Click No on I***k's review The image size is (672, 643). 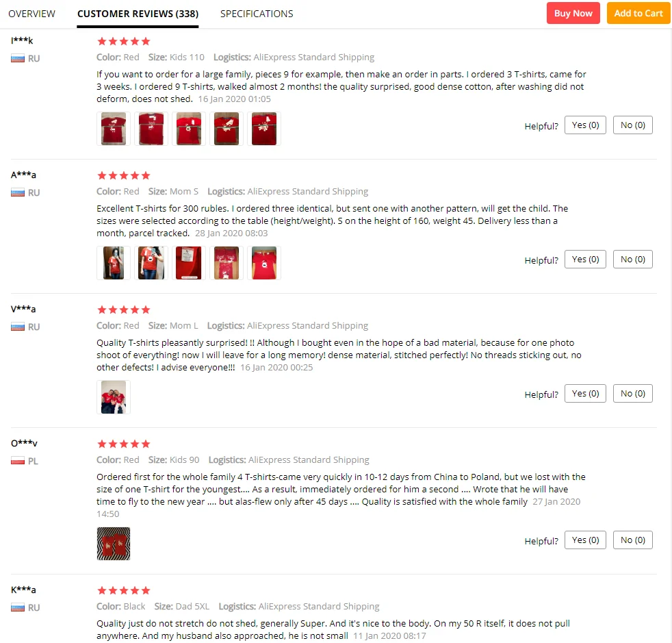click(x=632, y=125)
